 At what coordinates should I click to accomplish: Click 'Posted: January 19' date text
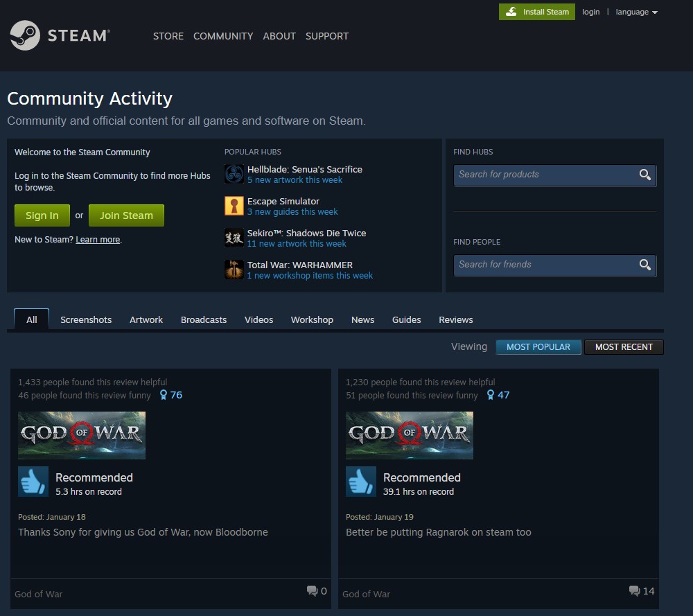pos(380,517)
